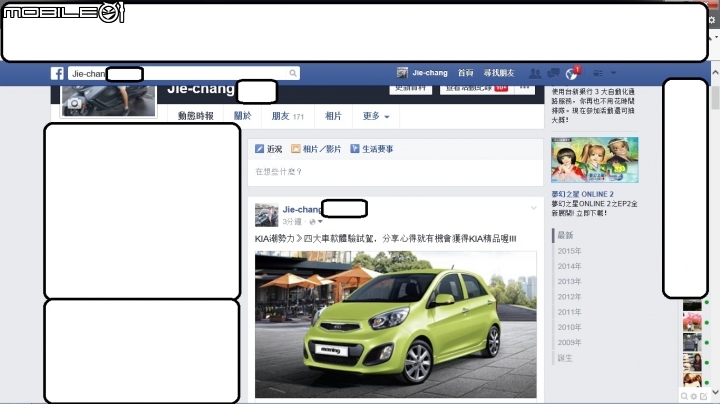Click the bank ad text about 台新銀行

pos(593,106)
